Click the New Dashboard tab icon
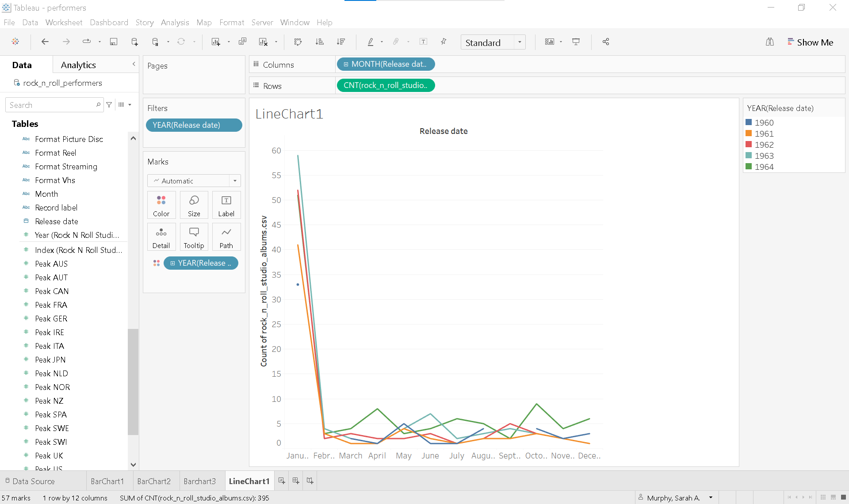 (x=296, y=481)
